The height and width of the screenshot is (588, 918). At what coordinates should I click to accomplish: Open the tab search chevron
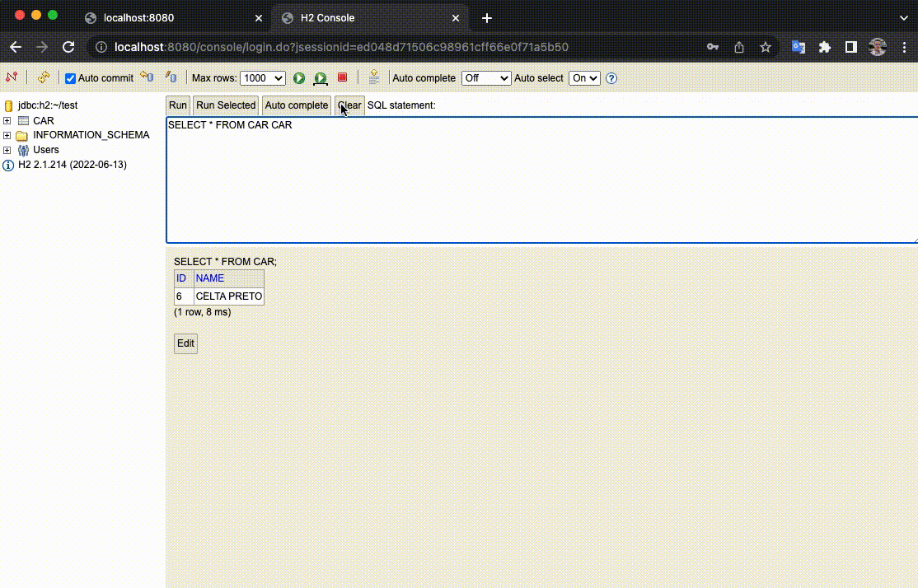click(x=904, y=18)
